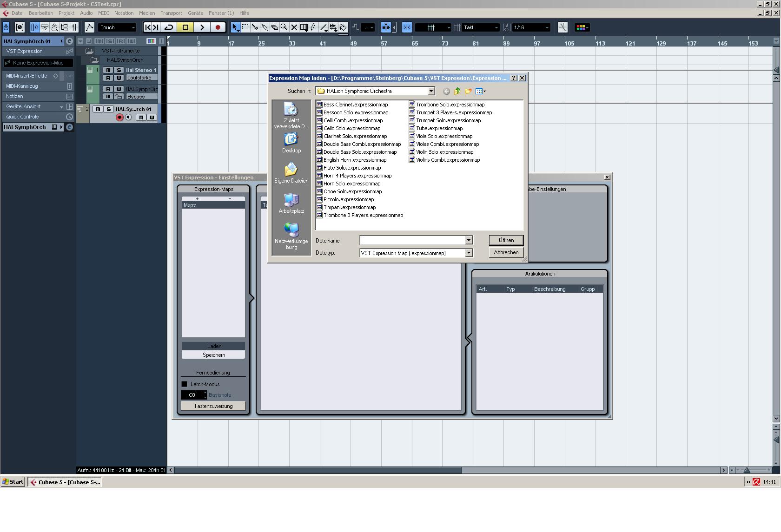Click the Tastenzuweisung button

tap(213, 406)
